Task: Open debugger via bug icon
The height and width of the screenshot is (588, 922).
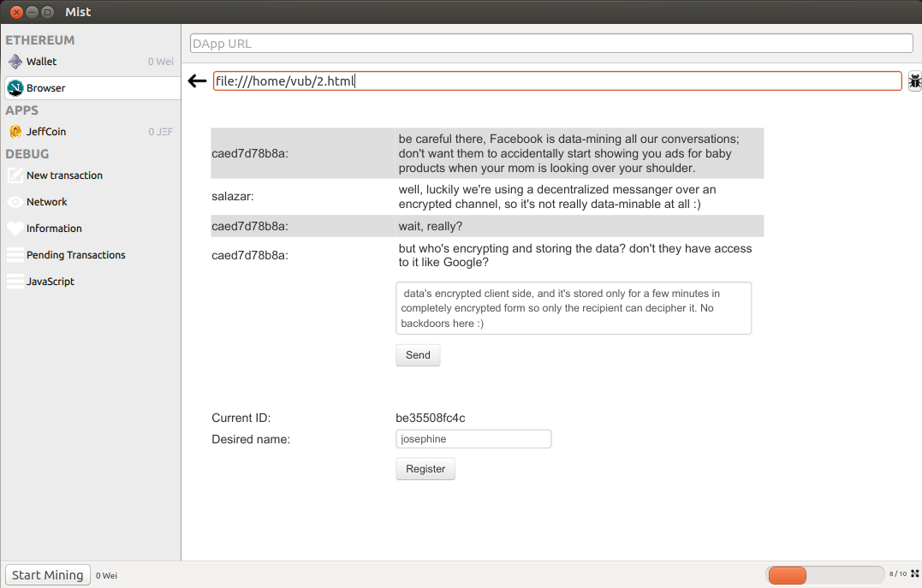Action: (914, 81)
